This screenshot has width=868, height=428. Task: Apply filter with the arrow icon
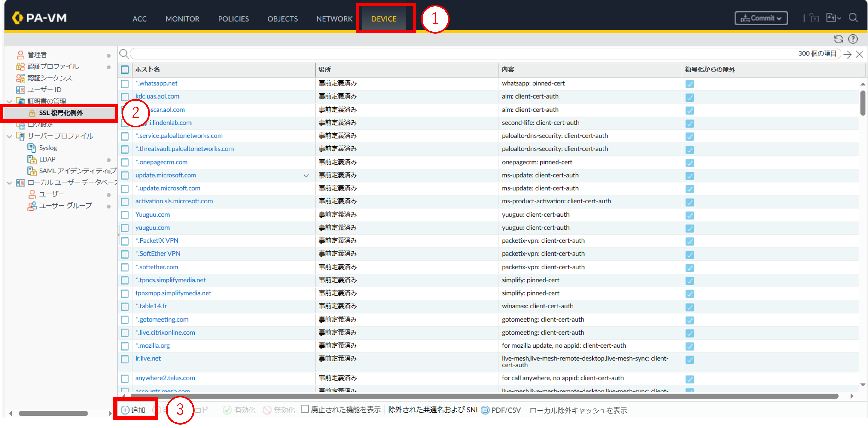click(x=847, y=54)
